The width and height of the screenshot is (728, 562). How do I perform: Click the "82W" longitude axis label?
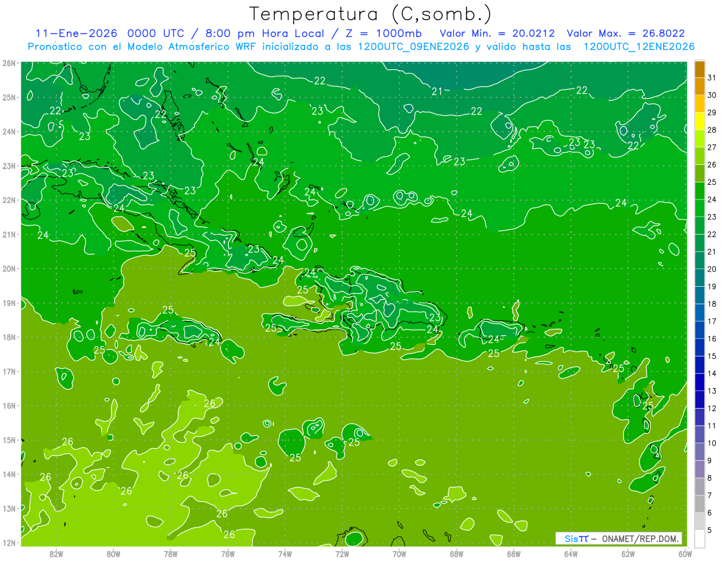tap(56, 554)
